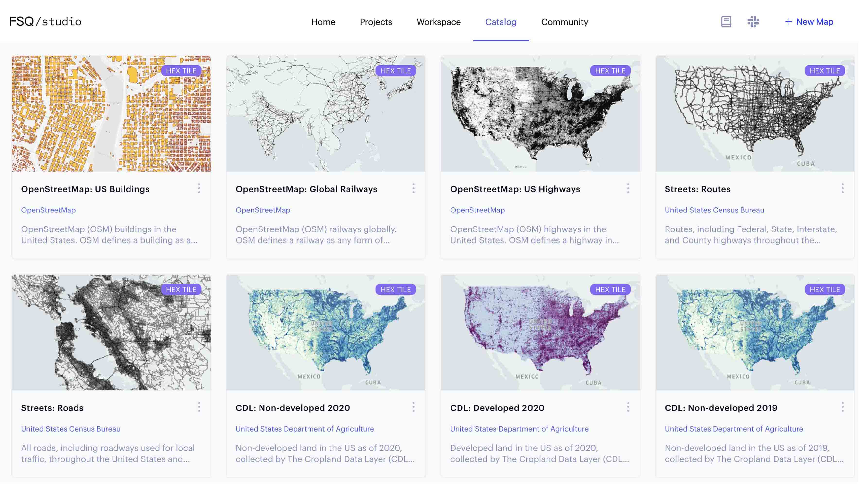Open OpenStreetMap source link under US Highways
868x494 pixels.
477,210
